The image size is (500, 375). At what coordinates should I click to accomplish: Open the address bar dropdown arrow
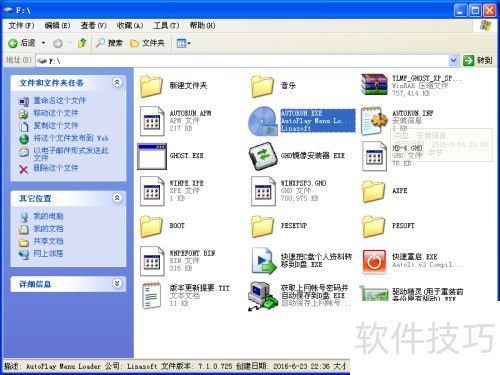pyautogui.click(x=453, y=61)
